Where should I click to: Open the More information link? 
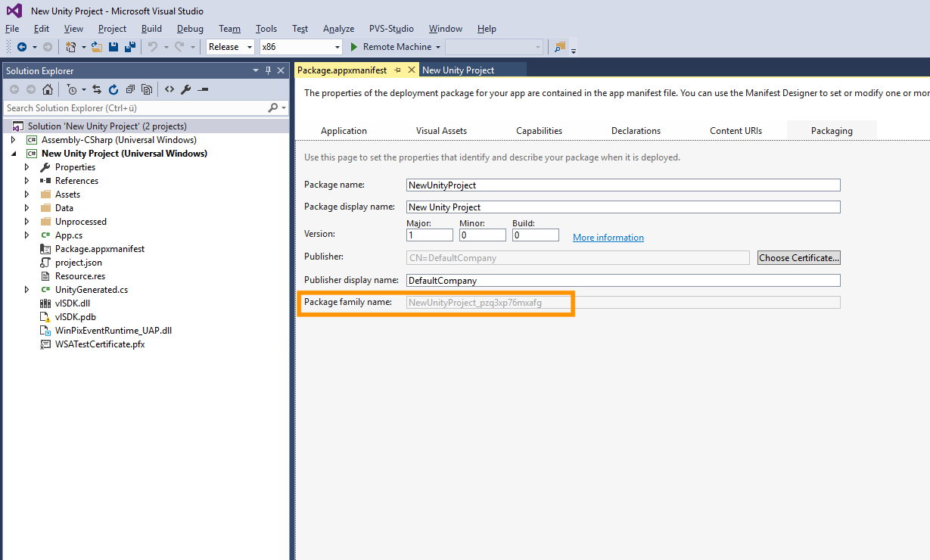pyautogui.click(x=608, y=238)
